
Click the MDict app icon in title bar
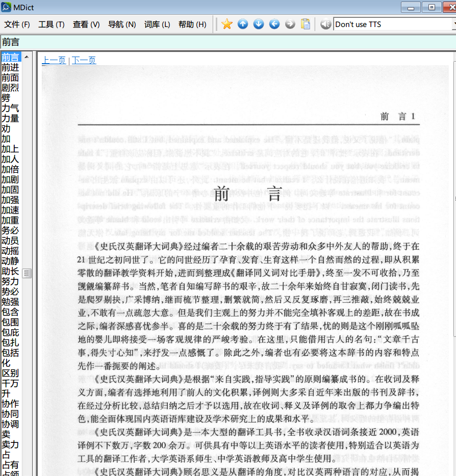[x=6, y=7]
